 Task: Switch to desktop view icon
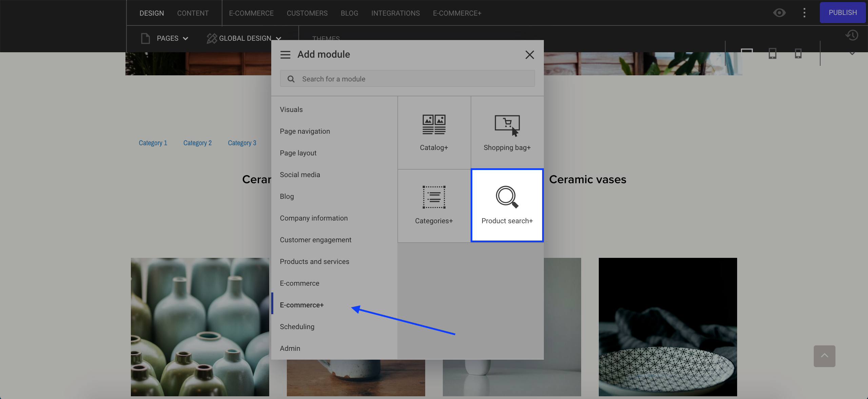[747, 53]
